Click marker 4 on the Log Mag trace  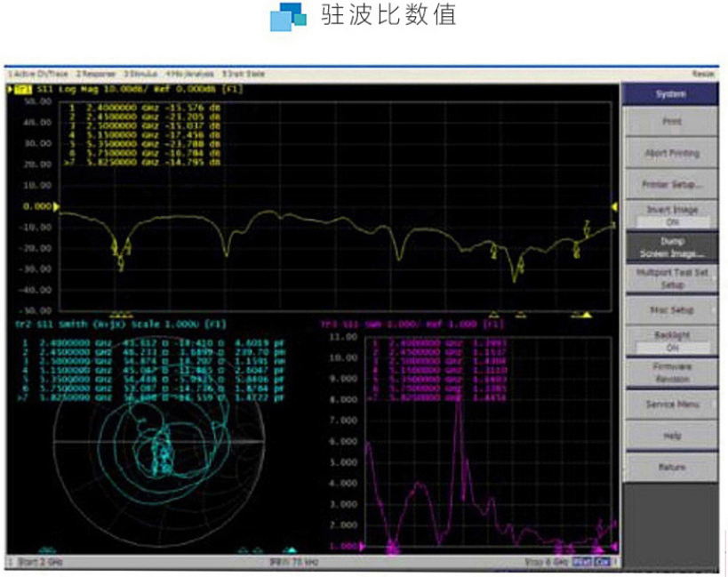pos(493,250)
